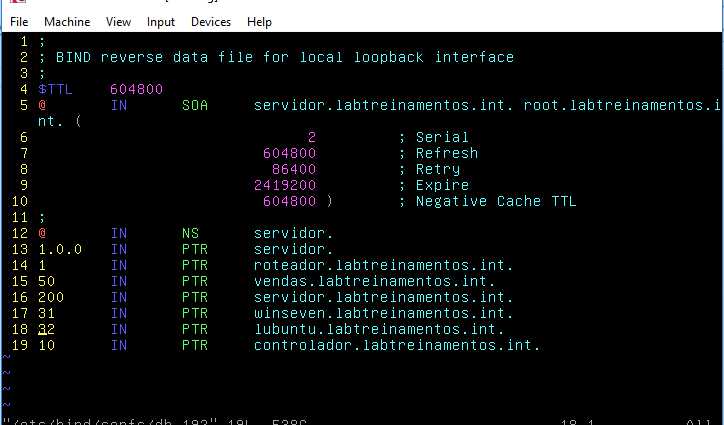Screen dimensions: 724x425
Task: Click the serial value 2
Action: point(312,137)
